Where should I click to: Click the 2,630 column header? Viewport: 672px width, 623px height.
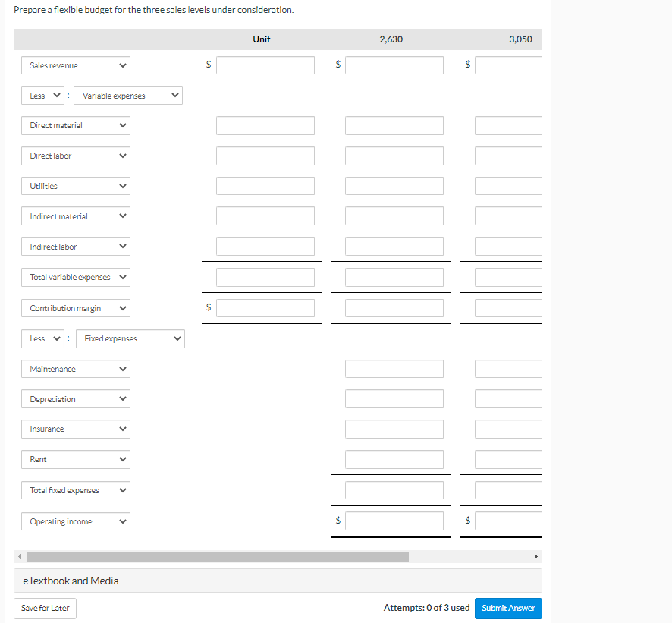pyautogui.click(x=391, y=39)
